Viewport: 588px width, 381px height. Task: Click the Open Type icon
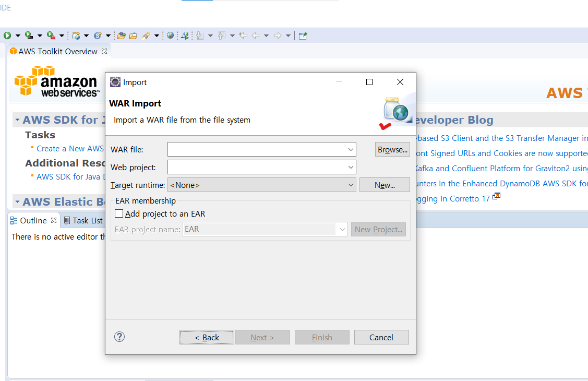click(121, 35)
